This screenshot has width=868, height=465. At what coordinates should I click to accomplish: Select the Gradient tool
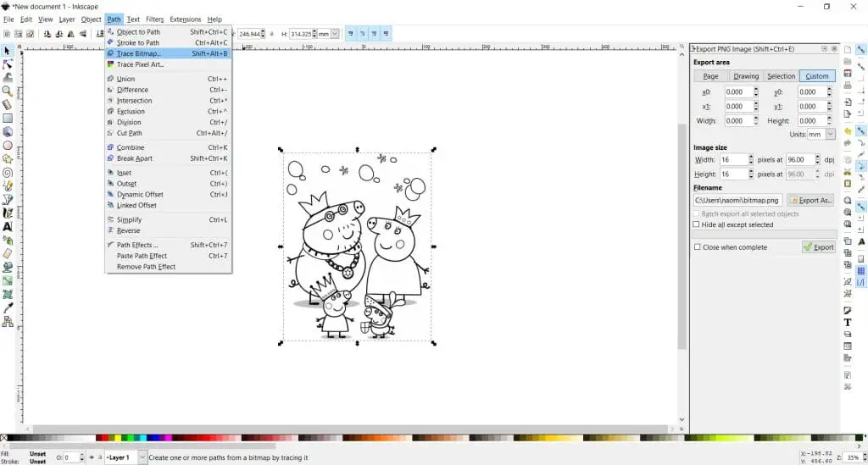[x=7, y=281]
